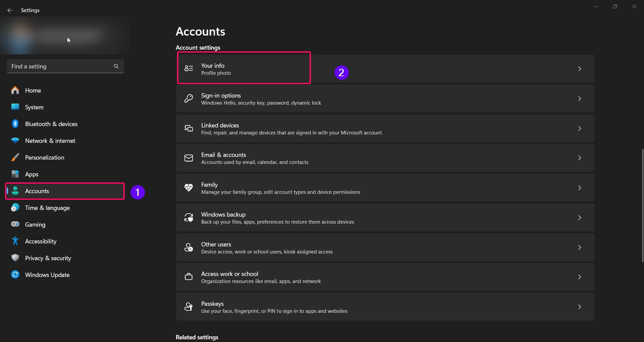This screenshot has width=644, height=342.
Task: Click the Your info profile icon
Action: [x=189, y=69]
